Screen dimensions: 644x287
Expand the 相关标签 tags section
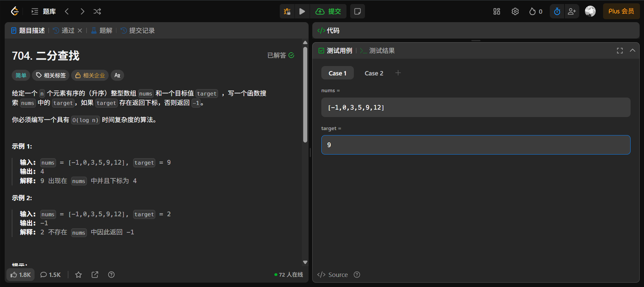point(51,75)
